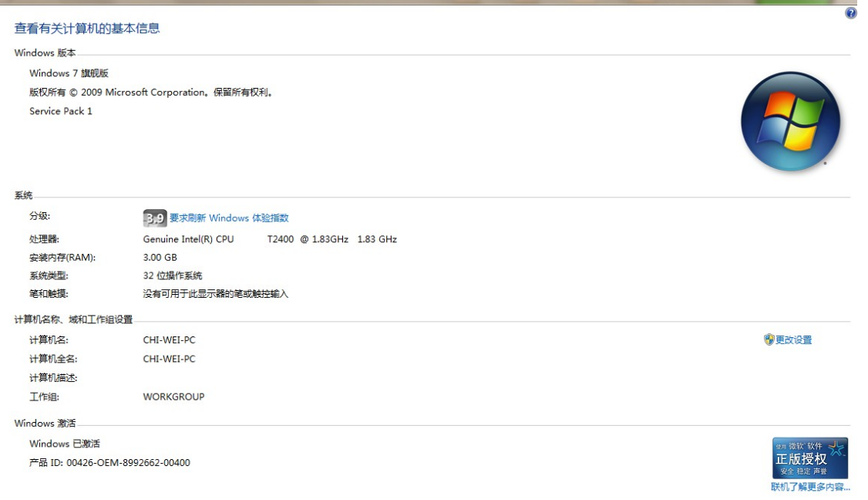
Task: Open the 更改设置 link
Action: [x=793, y=340]
